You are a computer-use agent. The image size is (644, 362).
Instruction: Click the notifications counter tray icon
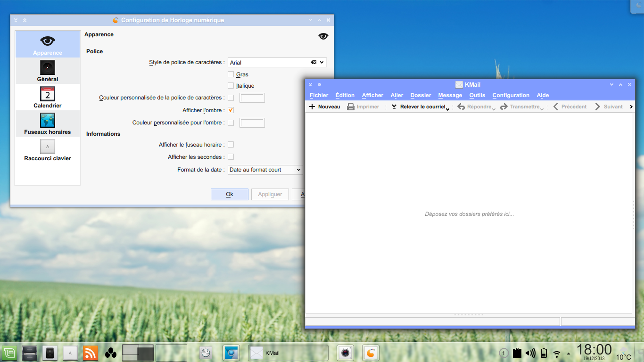[504, 353]
